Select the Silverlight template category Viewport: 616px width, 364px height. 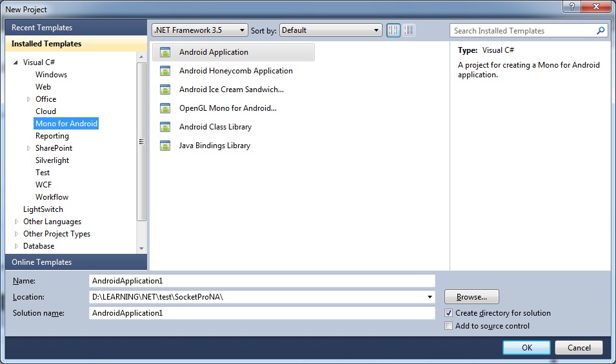click(x=52, y=160)
